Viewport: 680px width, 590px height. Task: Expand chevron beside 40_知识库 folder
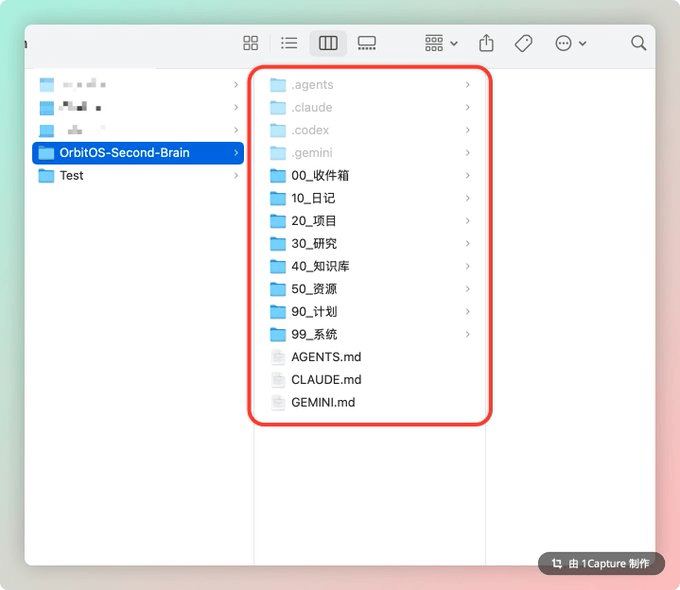tap(467, 267)
